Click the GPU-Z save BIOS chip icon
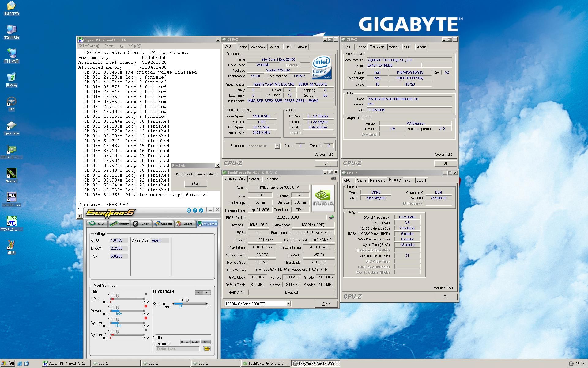This screenshot has height=368, width=588. point(331,217)
